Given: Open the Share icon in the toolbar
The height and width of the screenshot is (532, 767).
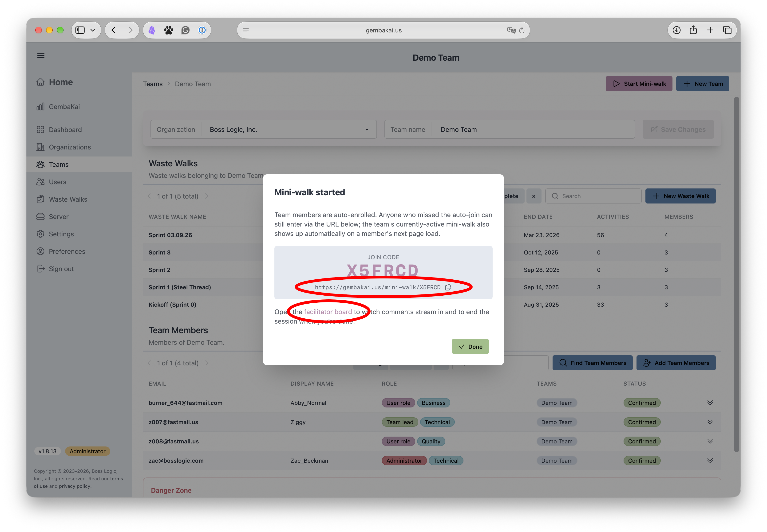Looking at the screenshot, I should tap(693, 30).
